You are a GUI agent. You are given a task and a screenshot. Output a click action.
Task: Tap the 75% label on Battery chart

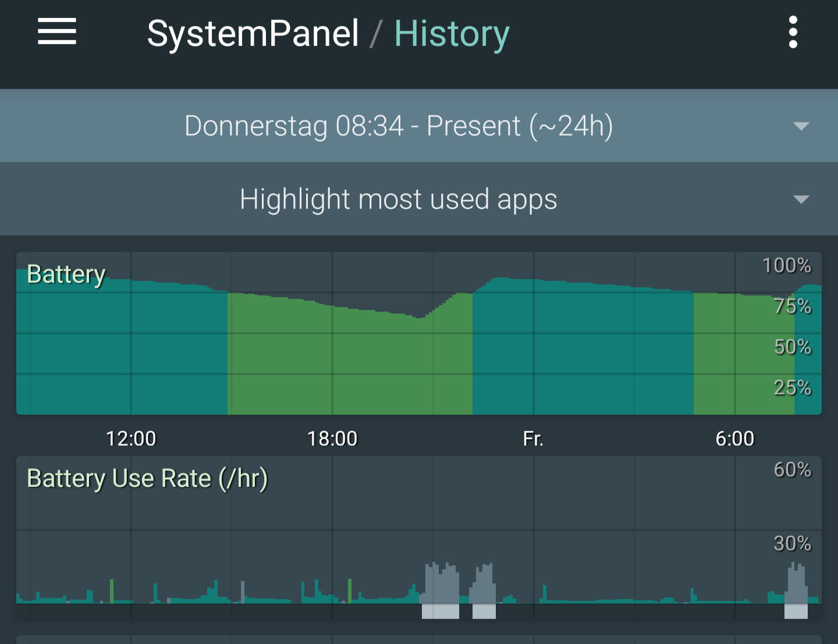[792, 306]
